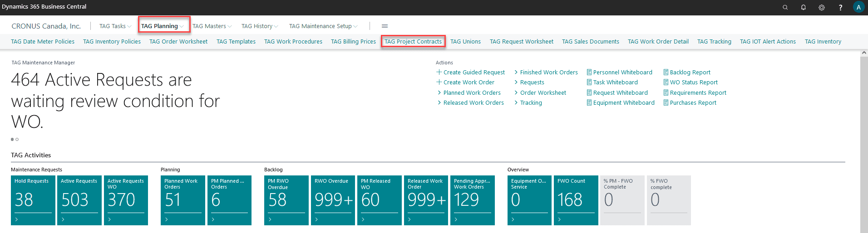The image size is (868, 233).
Task: Click the arrow icon on Pending Approval tile
Action: click(x=456, y=219)
